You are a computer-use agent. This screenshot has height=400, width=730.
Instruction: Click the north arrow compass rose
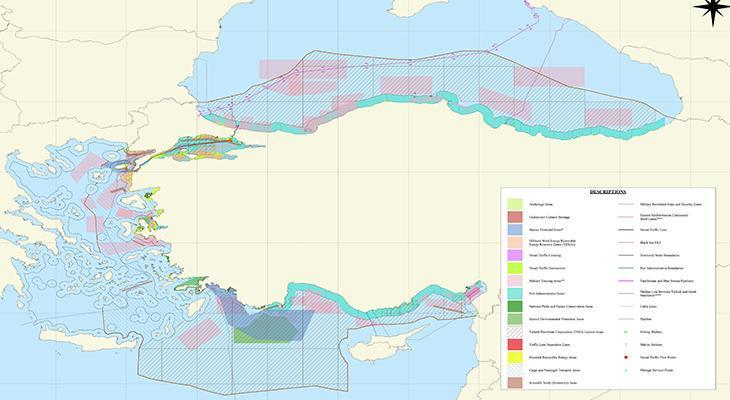coord(710,10)
